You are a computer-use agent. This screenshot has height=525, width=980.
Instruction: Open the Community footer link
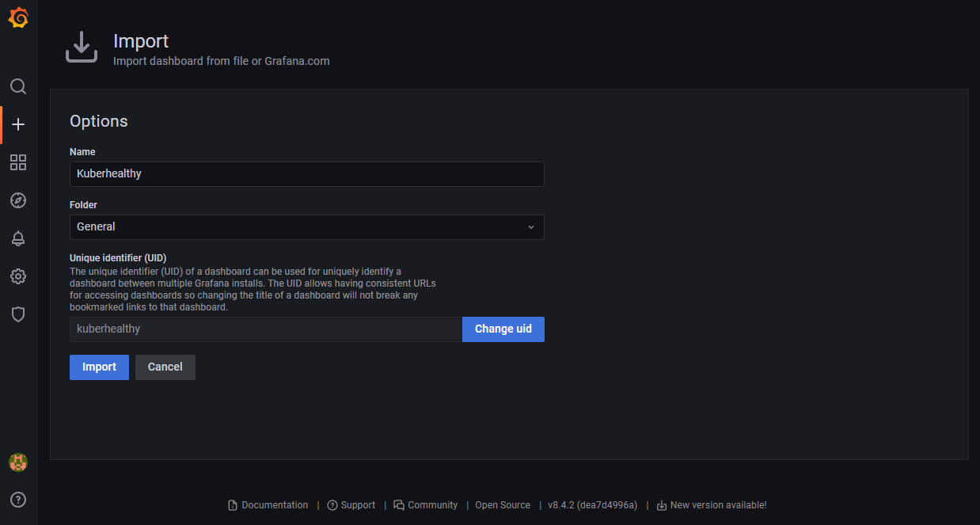433,505
